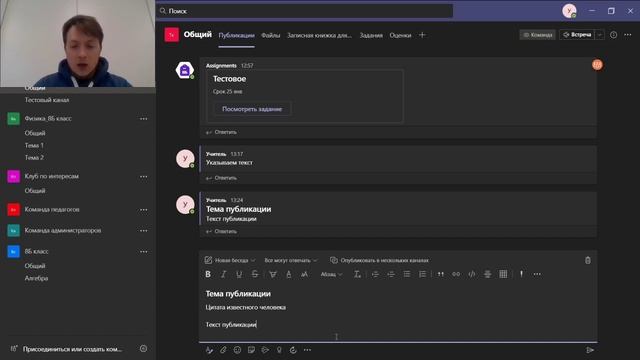Open more formatting options ellipsis
The height and width of the screenshot is (360, 640).
(x=537, y=274)
